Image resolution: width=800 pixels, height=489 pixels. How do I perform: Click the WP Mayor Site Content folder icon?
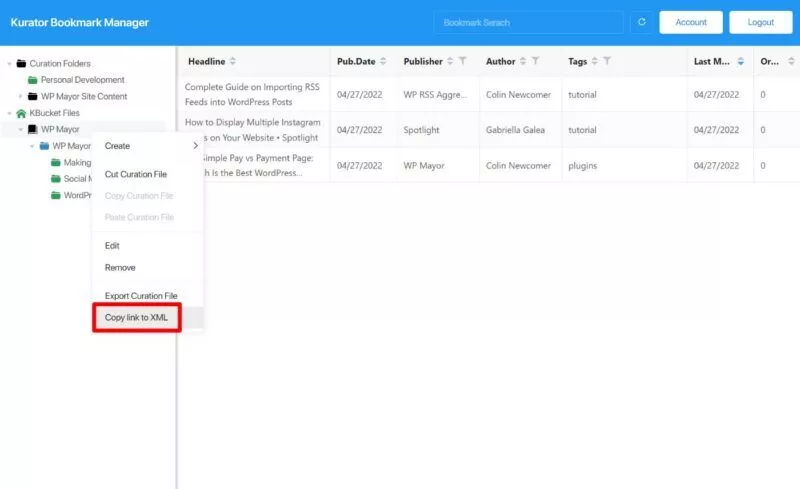pos(33,96)
